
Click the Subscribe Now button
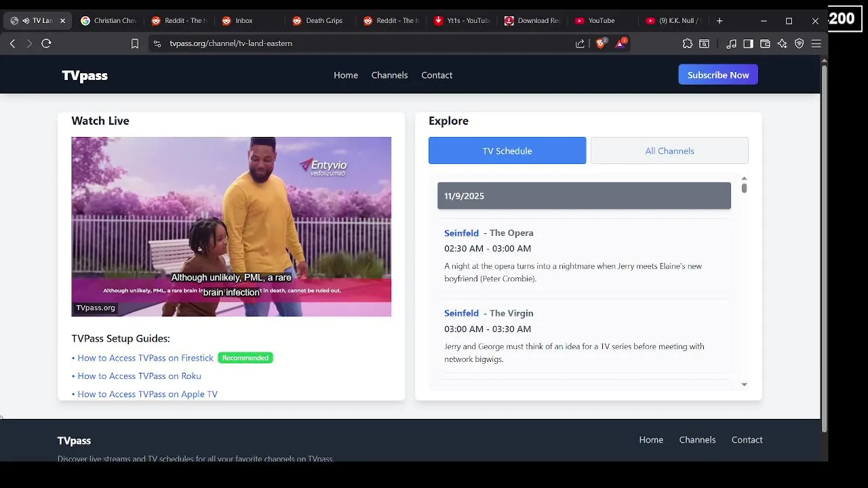(x=718, y=75)
